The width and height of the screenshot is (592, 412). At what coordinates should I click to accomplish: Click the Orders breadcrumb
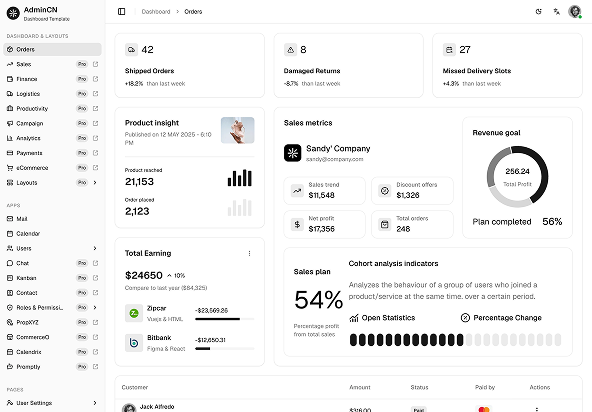coord(193,12)
